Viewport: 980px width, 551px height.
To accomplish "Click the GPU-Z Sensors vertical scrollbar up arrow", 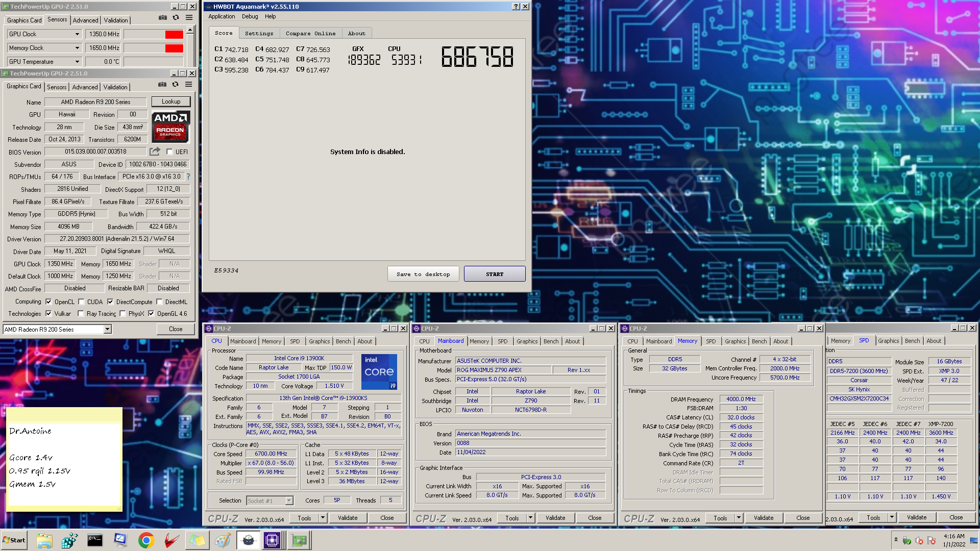I will [x=190, y=30].
